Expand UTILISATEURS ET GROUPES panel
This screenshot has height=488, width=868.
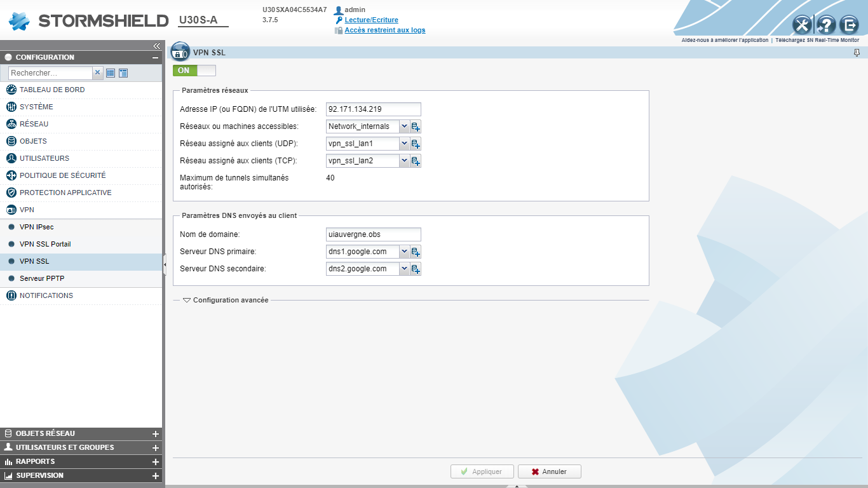pyautogui.click(x=155, y=448)
